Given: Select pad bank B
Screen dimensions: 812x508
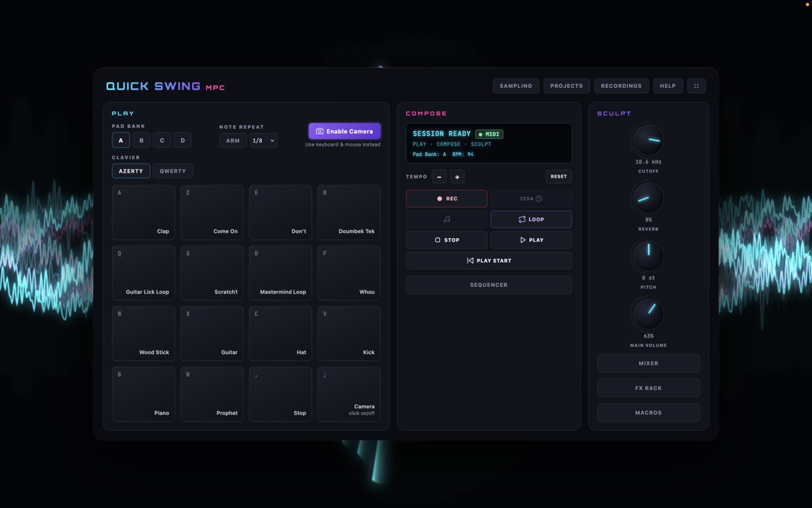Looking at the screenshot, I should click(142, 140).
